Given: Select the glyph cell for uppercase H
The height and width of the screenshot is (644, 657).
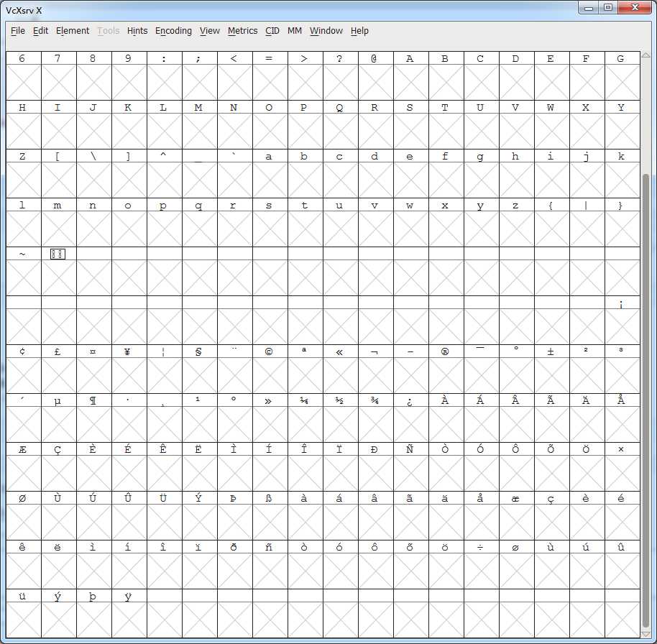Looking at the screenshot, I should [x=24, y=125].
